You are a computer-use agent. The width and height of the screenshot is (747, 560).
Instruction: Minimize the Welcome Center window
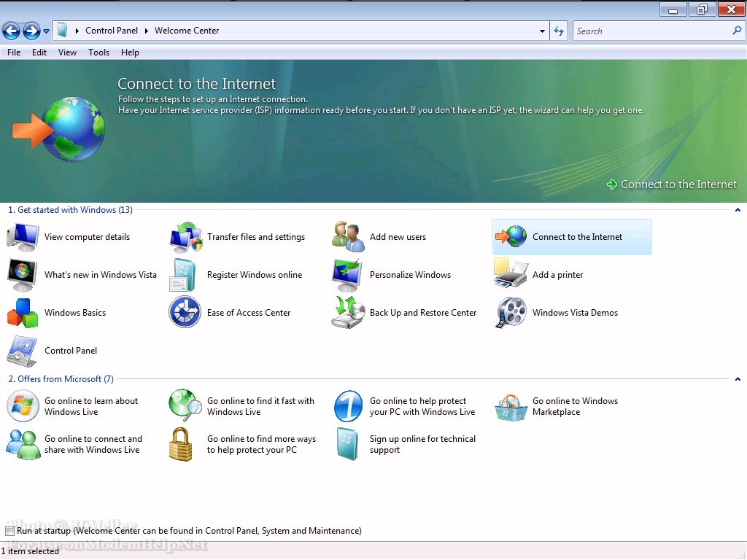pos(673,9)
